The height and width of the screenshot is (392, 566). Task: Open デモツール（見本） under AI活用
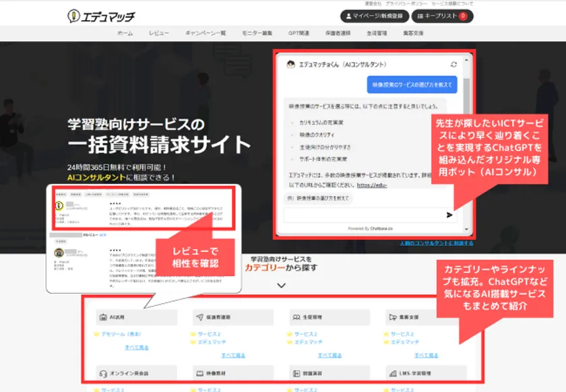click(121, 334)
